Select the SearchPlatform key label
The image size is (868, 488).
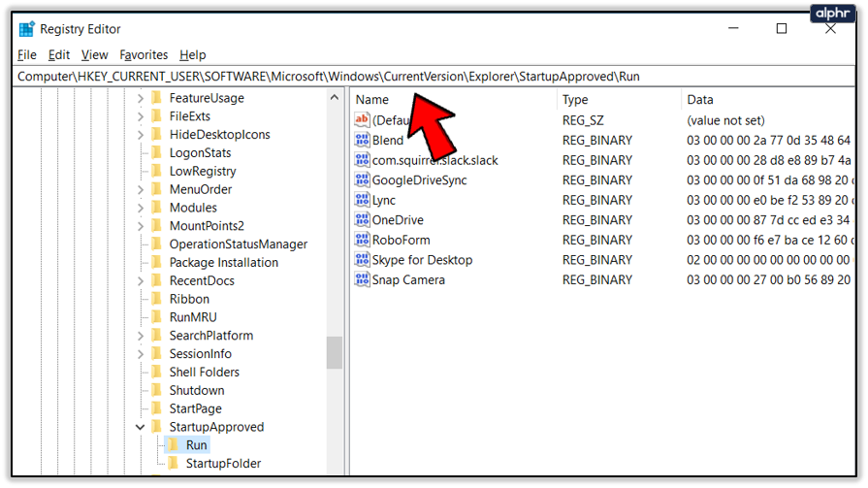[x=210, y=336]
